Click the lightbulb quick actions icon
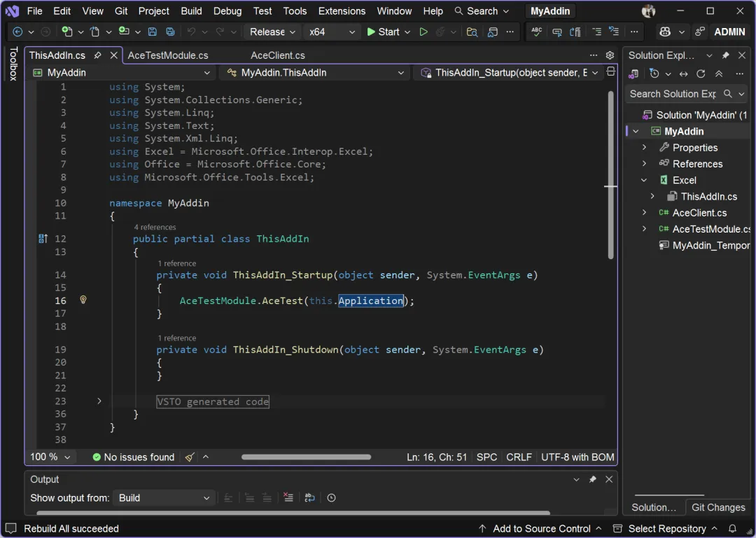Screen dimensions: 756x538 coord(83,301)
